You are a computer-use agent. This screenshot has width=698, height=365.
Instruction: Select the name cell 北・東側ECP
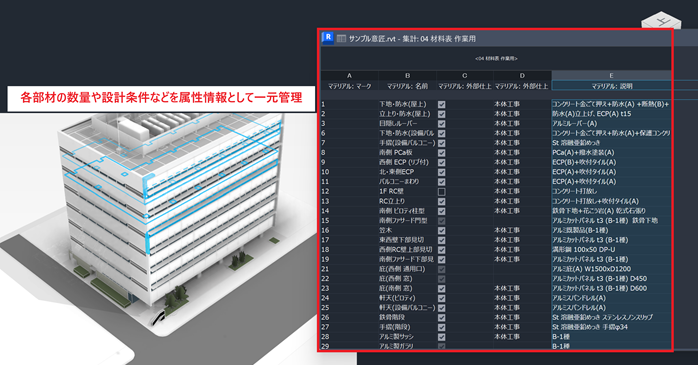407,172
